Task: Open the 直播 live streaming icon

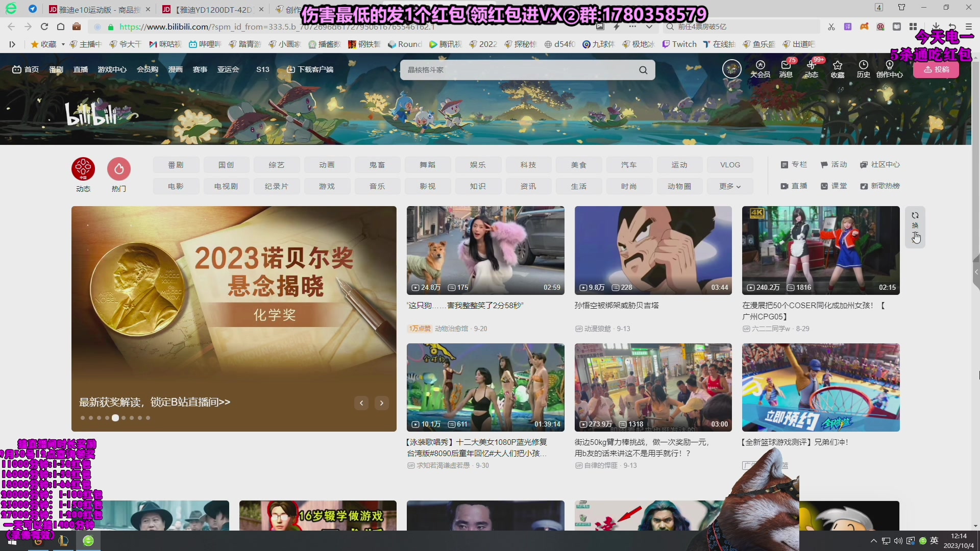Action: [794, 186]
